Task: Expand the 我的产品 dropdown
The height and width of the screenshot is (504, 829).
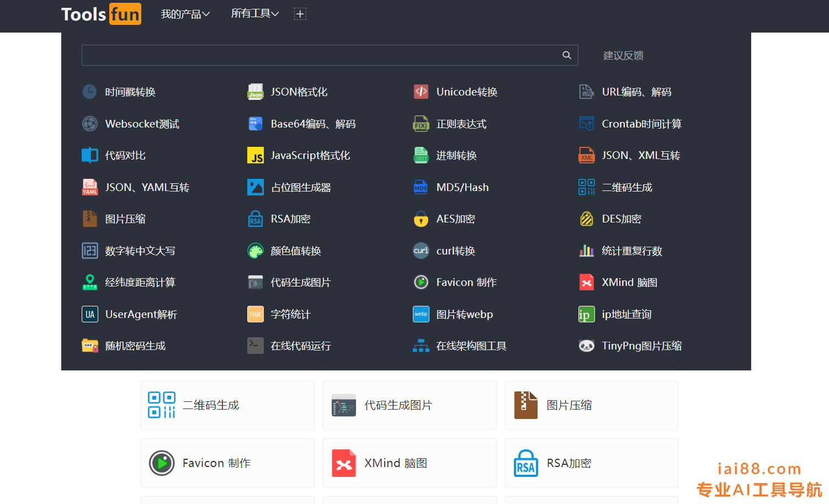Action: point(185,14)
